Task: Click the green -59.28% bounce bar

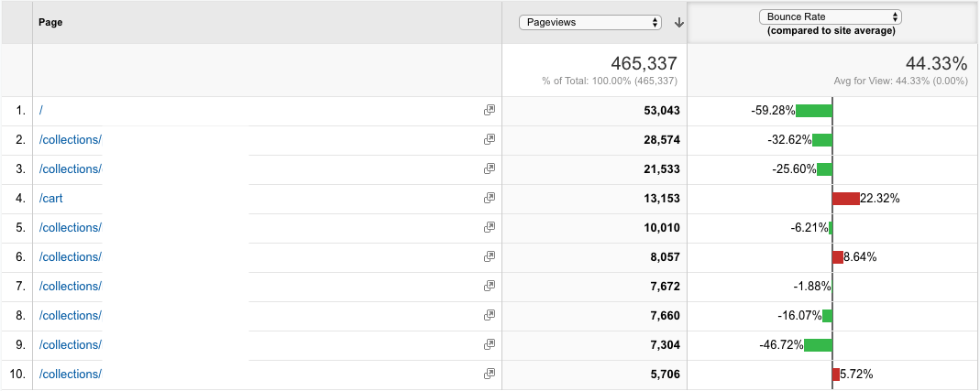Action: 814,111
